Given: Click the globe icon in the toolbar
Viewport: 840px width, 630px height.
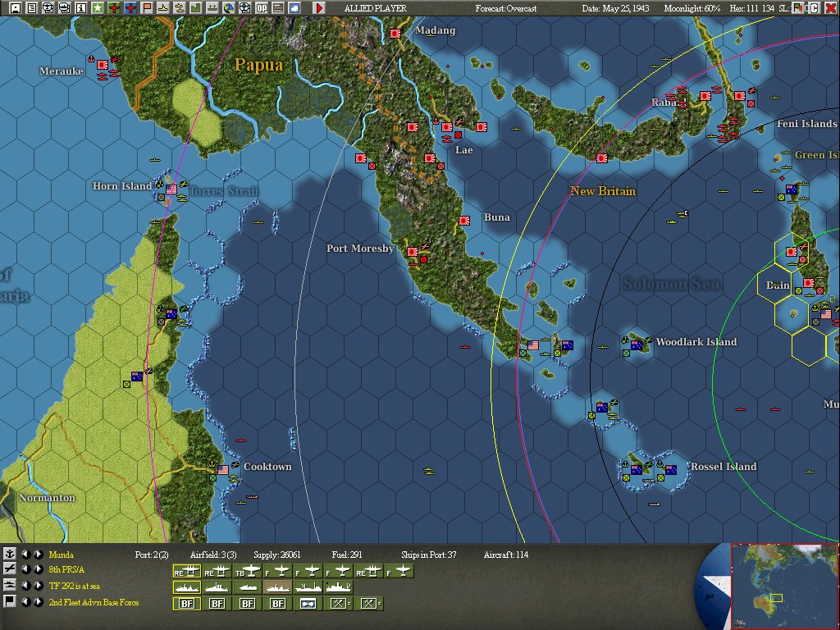Looking at the screenshot, I should 229,8.
